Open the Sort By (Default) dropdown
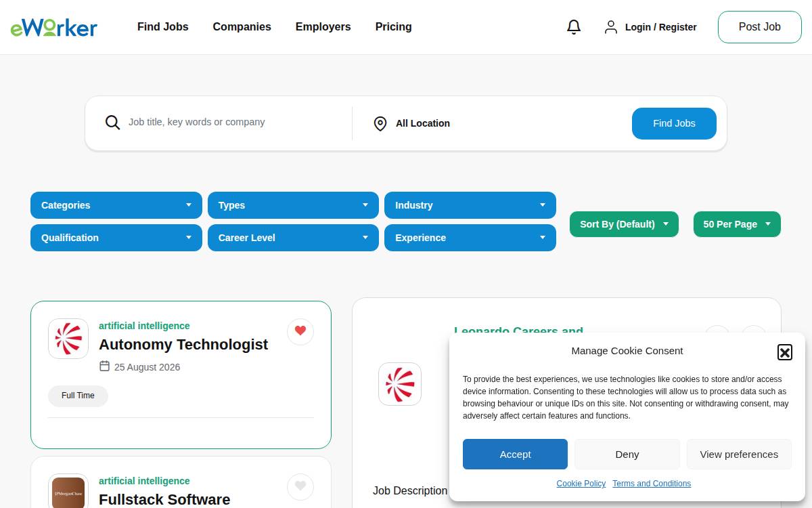Screen dimensions: 812x508 624,224
